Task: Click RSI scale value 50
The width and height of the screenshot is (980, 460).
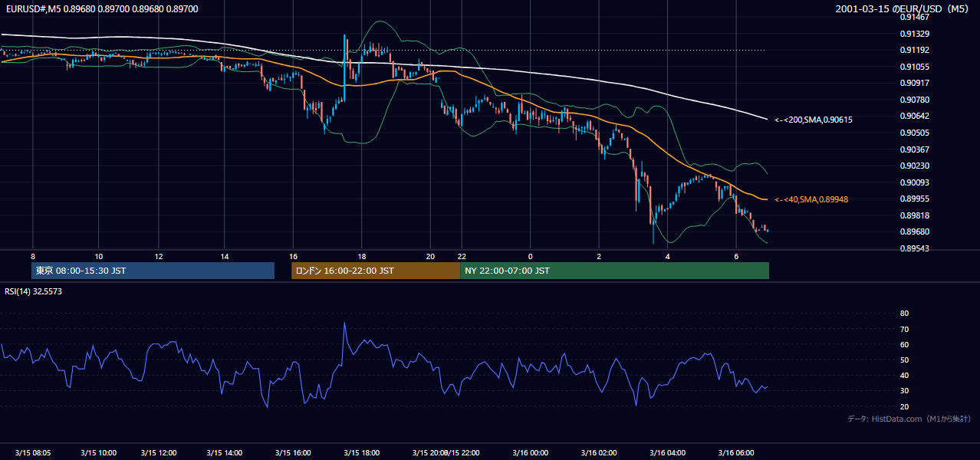Action: click(904, 360)
